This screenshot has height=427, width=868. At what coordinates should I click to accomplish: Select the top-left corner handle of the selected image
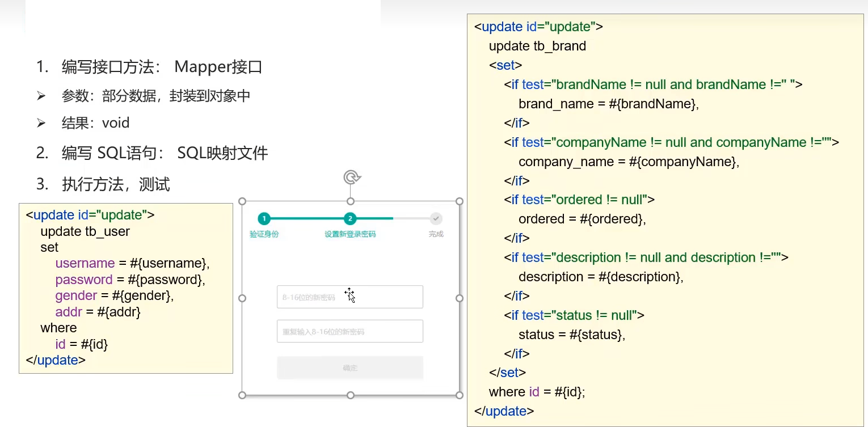(242, 201)
